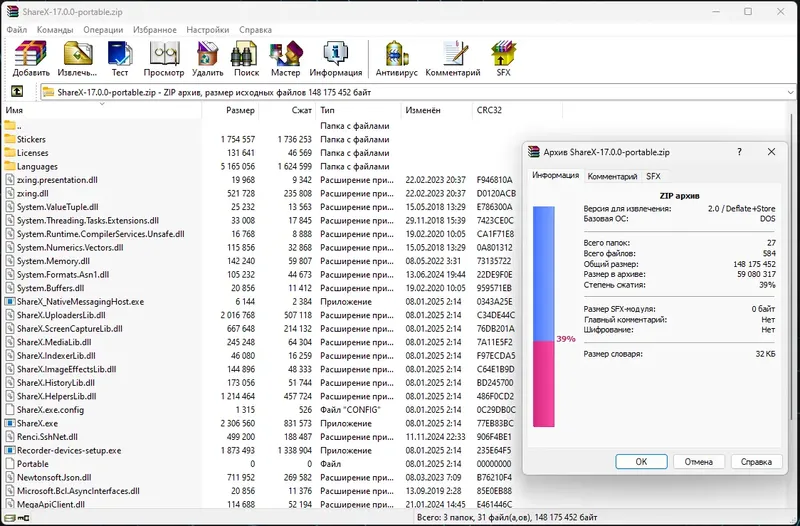This screenshot has height=526, width=800.
Task: Select the ShareX.exe.config file icon
Action: [x=10, y=409]
